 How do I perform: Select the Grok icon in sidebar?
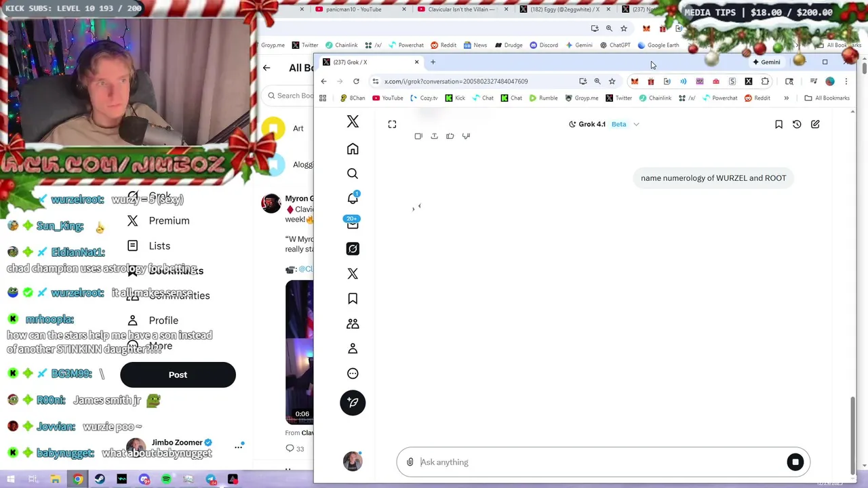coord(353,249)
